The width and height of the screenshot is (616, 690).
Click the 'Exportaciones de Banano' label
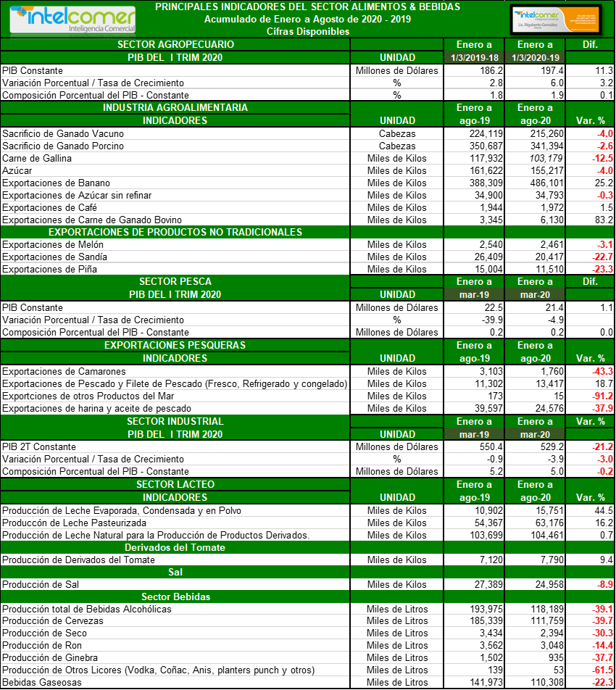coord(57,183)
